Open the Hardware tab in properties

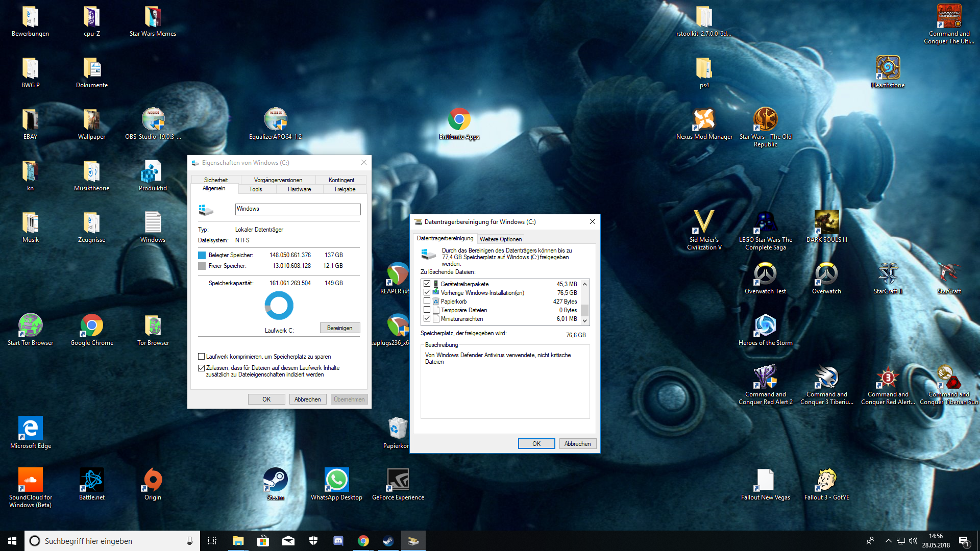tap(299, 189)
